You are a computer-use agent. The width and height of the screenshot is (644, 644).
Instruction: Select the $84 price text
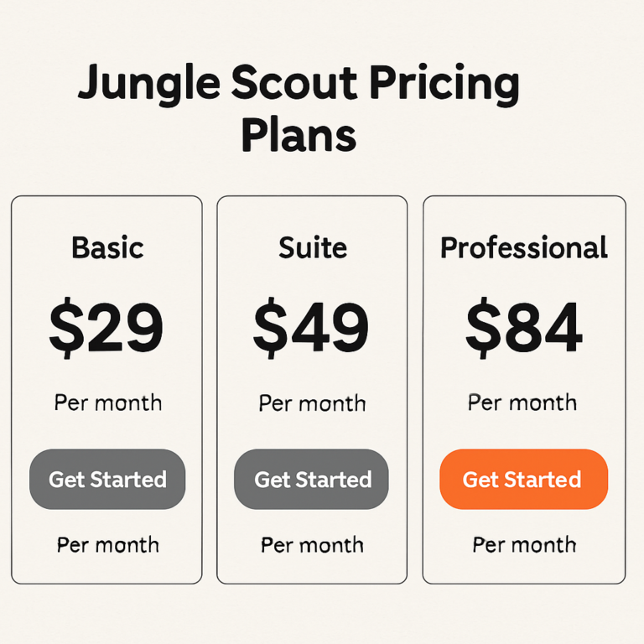tap(524, 327)
